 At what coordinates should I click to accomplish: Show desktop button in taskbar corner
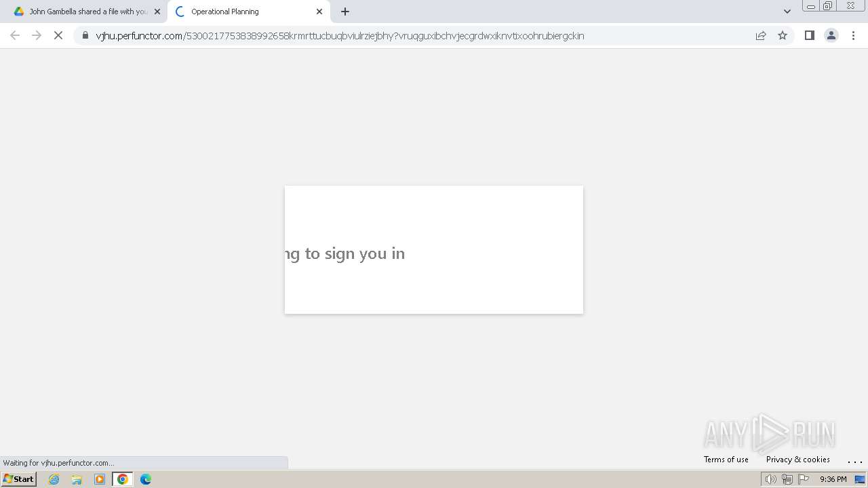[x=860, y=479]
